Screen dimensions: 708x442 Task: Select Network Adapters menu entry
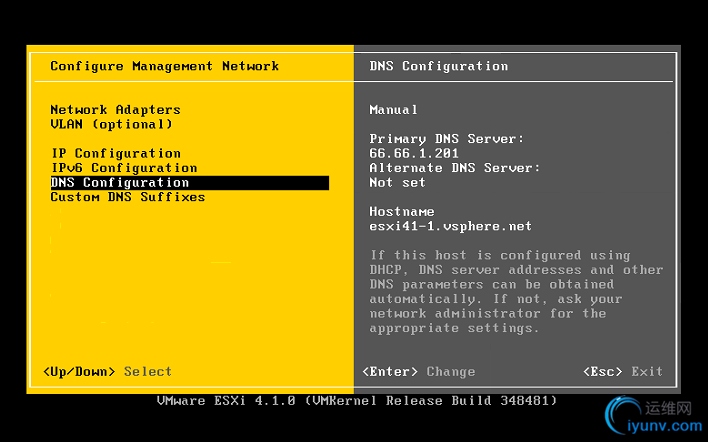pos(115,110)
